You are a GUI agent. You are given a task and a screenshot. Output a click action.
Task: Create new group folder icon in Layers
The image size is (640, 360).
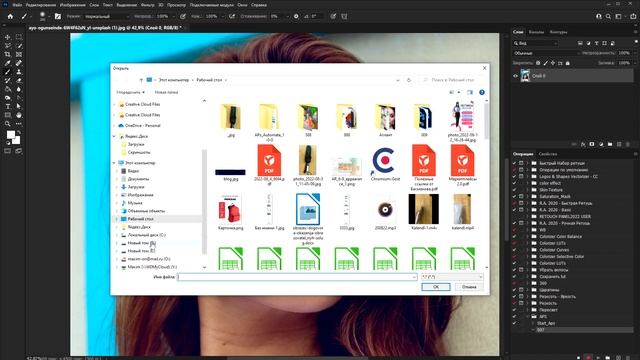click(x=610, y=144)
